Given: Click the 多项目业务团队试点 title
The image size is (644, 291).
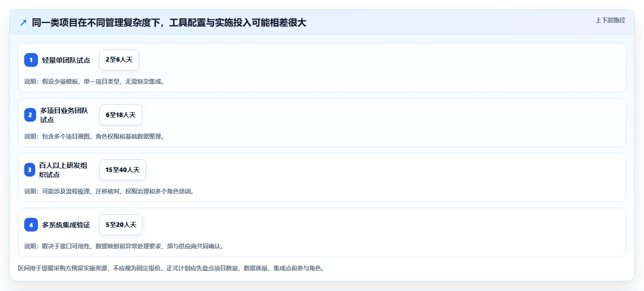Looking at the screenshot, I should (64, 115).
